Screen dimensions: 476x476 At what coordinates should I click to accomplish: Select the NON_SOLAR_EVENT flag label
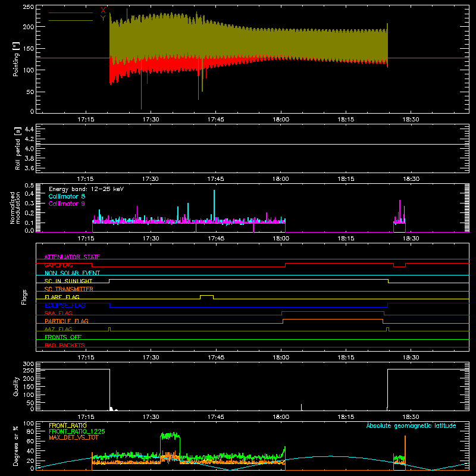pyautogui.click(x=72, y=273)
